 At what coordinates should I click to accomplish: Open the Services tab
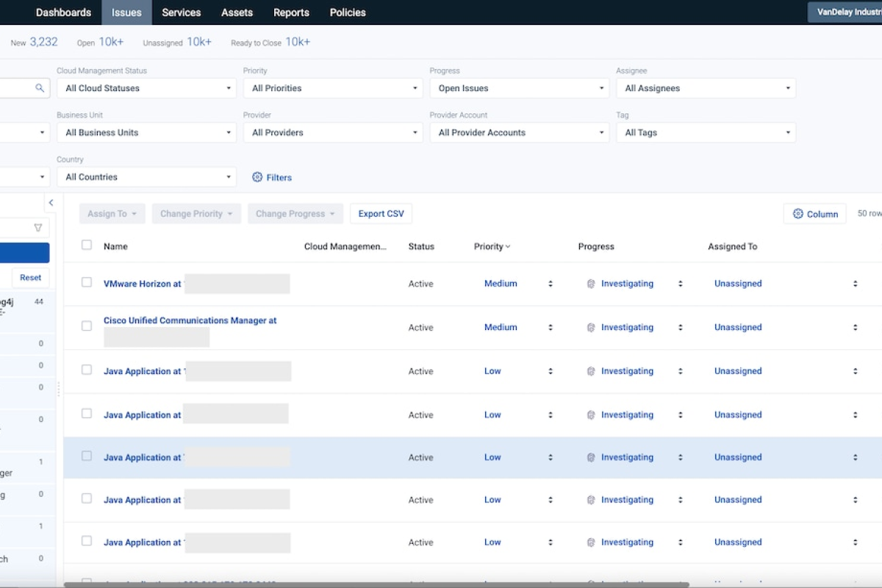(x=182, y=12)
